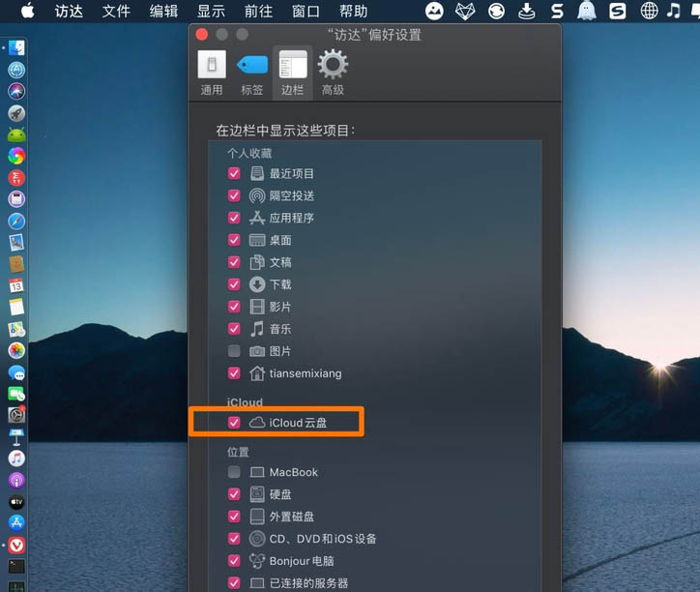The height and width of the screenshot is (592, 700).
Task: Uncheck the 桌面 checkbox
Action: 234,240
